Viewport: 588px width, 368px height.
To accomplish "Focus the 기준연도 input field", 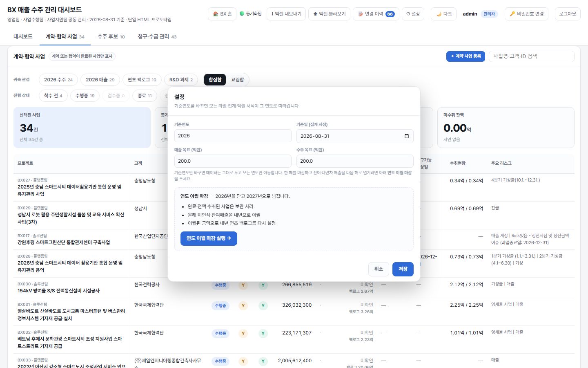I will pos(233,136).
